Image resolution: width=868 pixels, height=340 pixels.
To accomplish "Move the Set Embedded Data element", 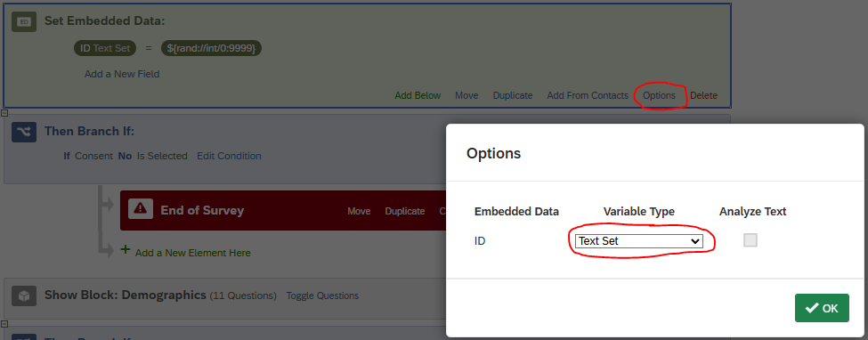I will coord(466,95).
